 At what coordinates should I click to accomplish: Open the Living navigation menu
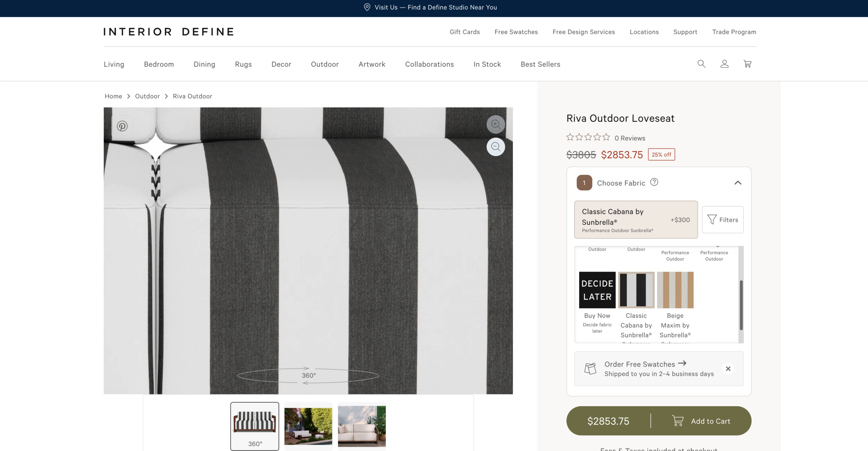114,64
